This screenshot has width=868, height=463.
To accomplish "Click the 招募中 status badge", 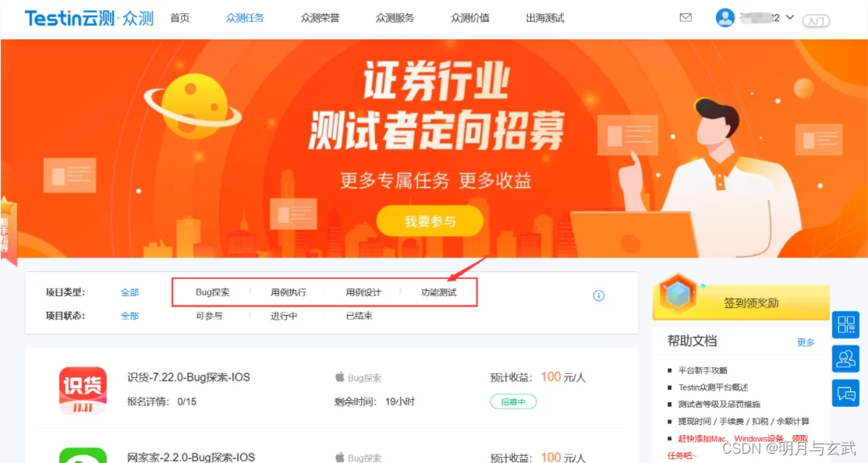I will click(513, 402).
